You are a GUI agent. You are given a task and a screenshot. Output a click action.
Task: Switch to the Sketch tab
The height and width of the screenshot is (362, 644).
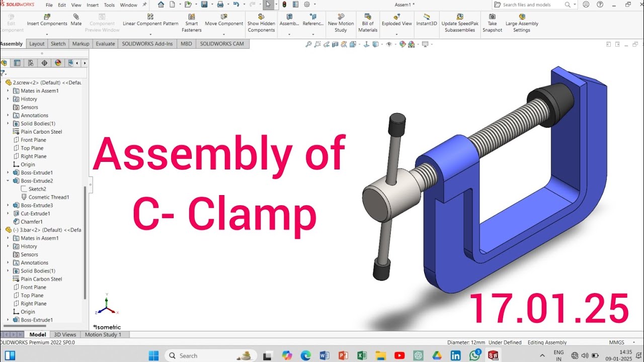58,44
